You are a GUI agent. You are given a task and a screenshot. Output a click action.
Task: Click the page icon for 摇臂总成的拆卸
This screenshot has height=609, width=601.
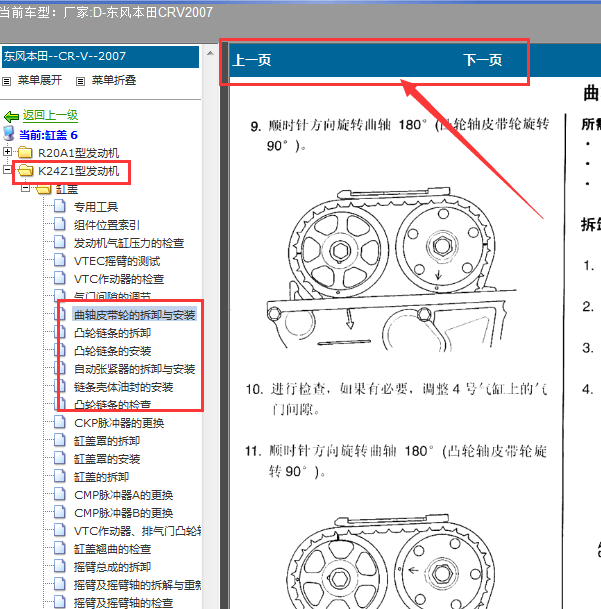(60, 566)
